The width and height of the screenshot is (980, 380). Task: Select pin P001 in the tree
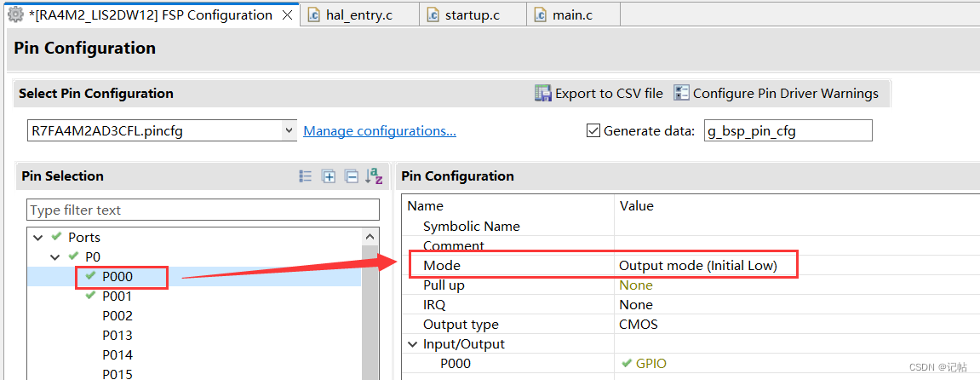point(117,297)
